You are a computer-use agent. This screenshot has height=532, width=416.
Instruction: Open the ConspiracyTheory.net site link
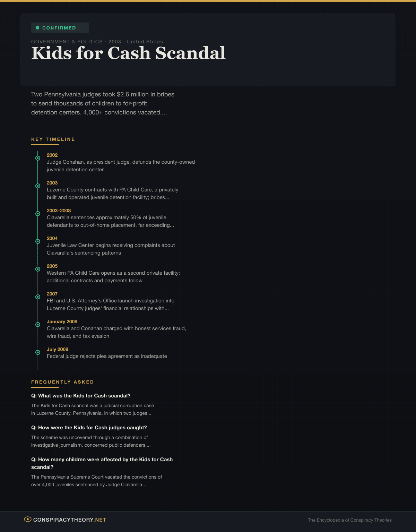point(69,520)
